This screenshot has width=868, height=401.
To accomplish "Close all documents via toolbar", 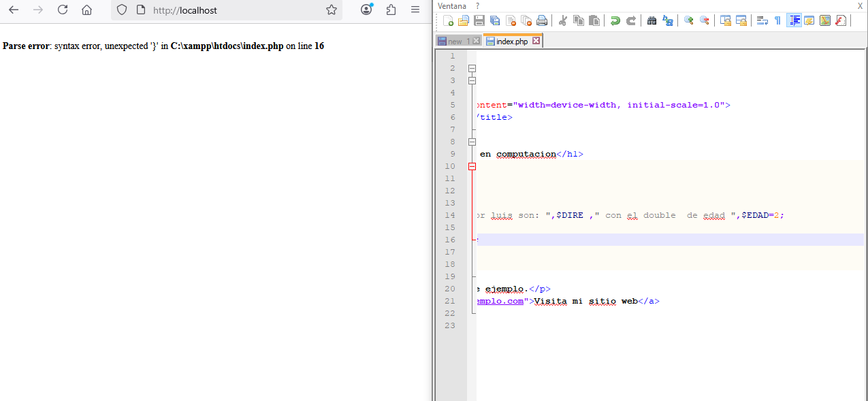I will point(526,20).
